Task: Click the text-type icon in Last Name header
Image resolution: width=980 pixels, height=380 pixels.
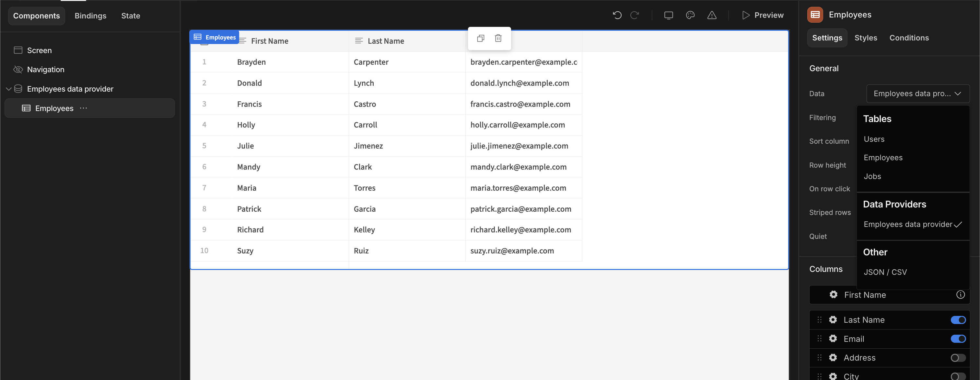Action: (x=358, y=41)
